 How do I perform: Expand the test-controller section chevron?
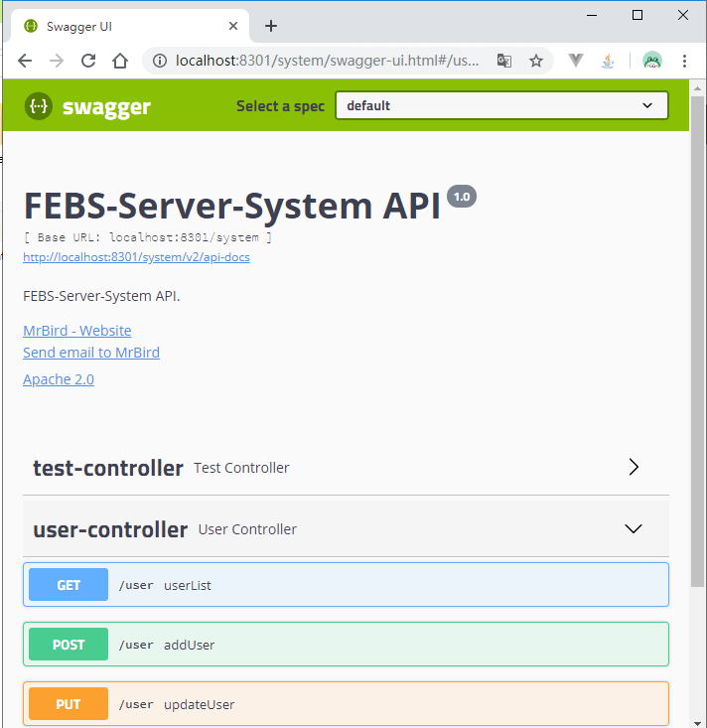click(634, 467)
